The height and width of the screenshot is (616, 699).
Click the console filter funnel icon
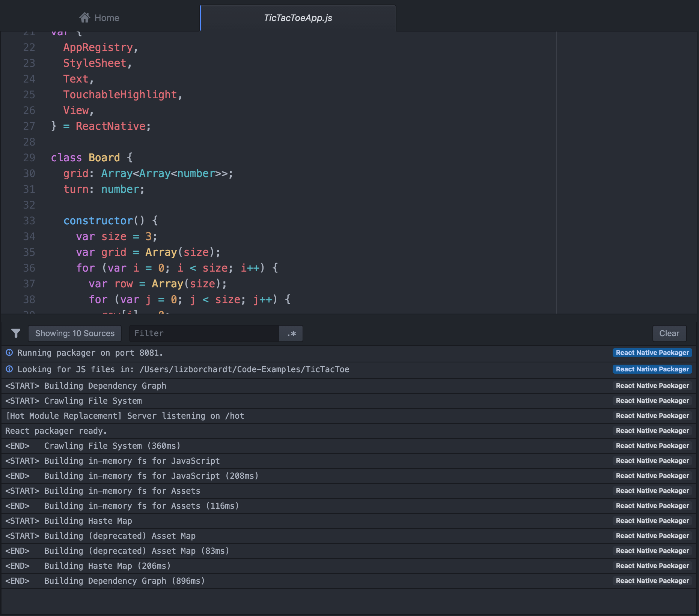[16, 333]
